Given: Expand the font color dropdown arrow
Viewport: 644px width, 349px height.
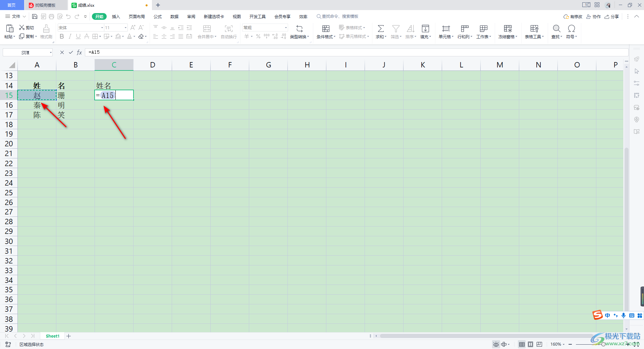Looking at the screenshot, I should 134,37.
